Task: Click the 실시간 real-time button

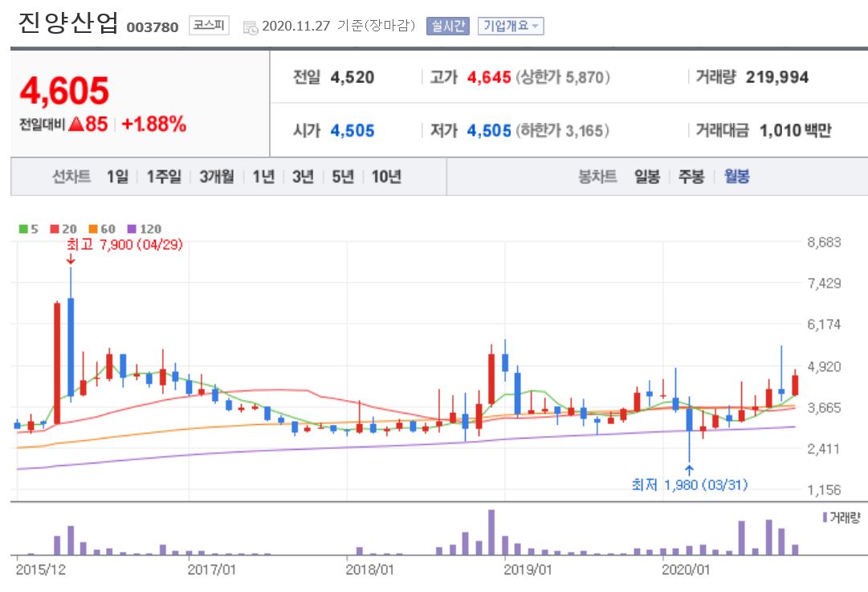Action: (448, 26)
